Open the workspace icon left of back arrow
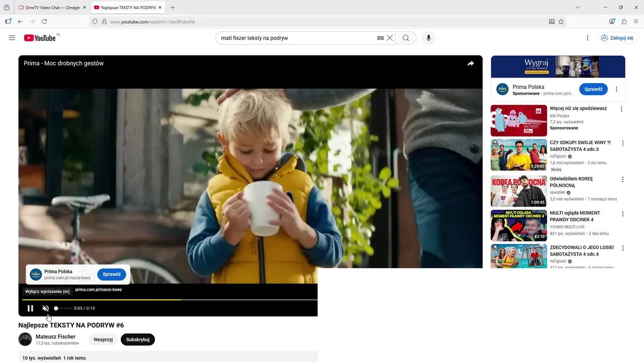 (8, 22)
